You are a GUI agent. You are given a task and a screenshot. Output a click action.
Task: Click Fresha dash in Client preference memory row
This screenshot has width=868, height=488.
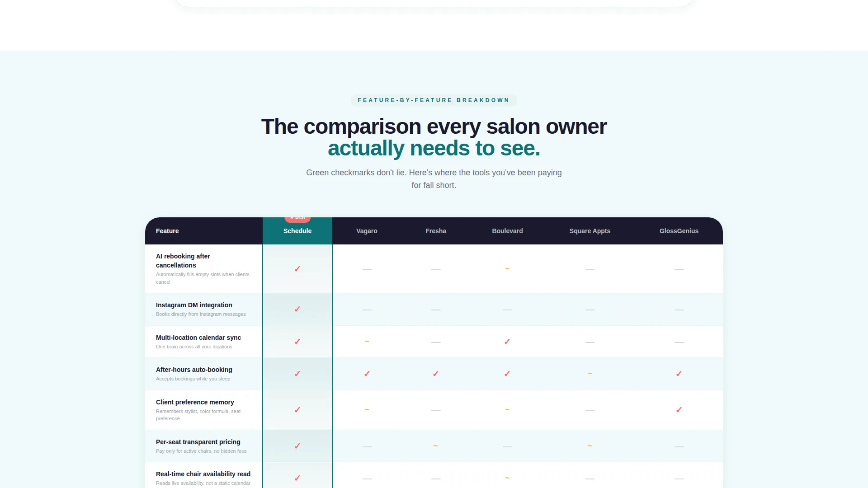coord(436,410)
